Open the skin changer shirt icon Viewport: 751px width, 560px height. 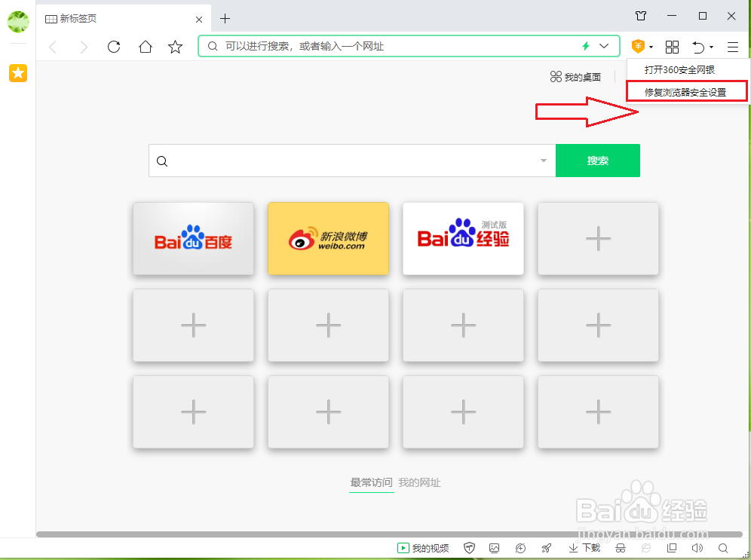pyautogui.click(x=641, y=16)
